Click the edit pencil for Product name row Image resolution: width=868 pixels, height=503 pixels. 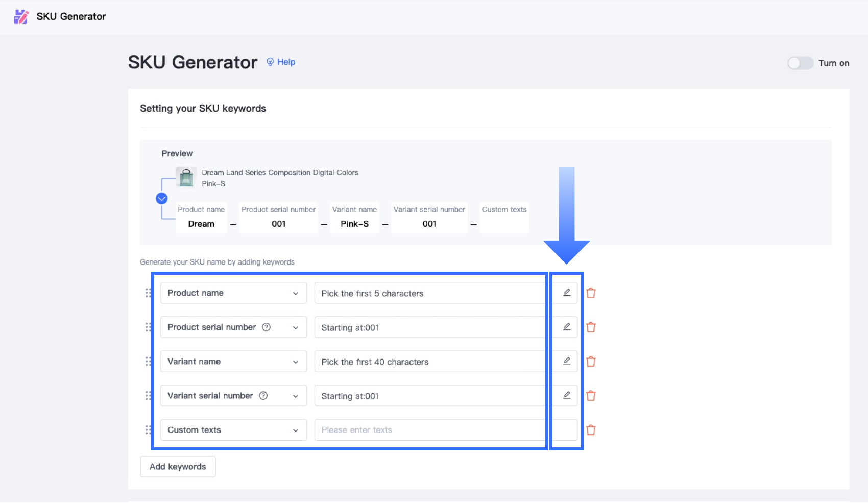[x=566, y=293]
